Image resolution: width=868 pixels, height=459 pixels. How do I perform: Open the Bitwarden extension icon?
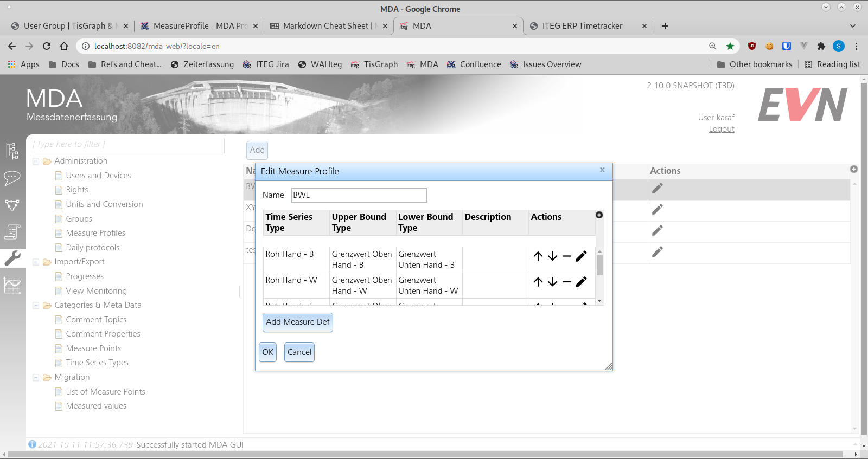point(787,46)
